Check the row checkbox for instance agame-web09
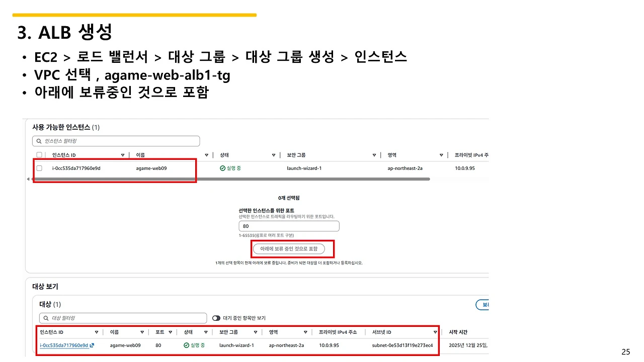This screenshot has height=362, width=644. click(39, 167)
